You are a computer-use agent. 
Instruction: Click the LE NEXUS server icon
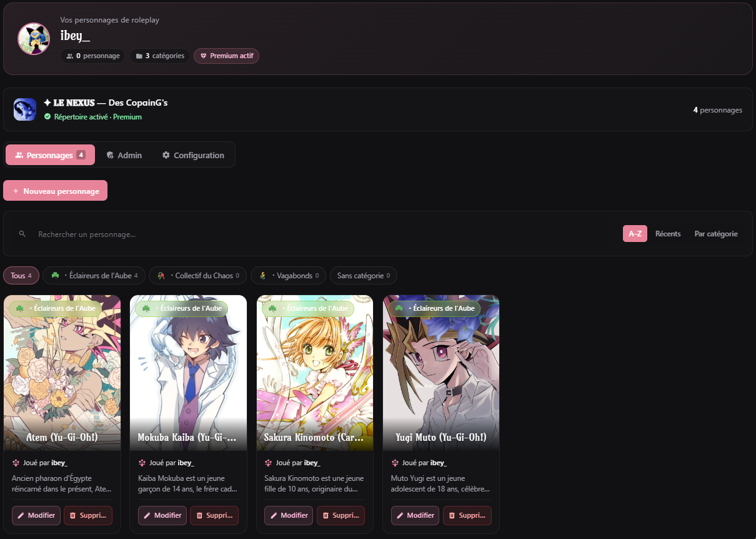(x=25, y=109)
